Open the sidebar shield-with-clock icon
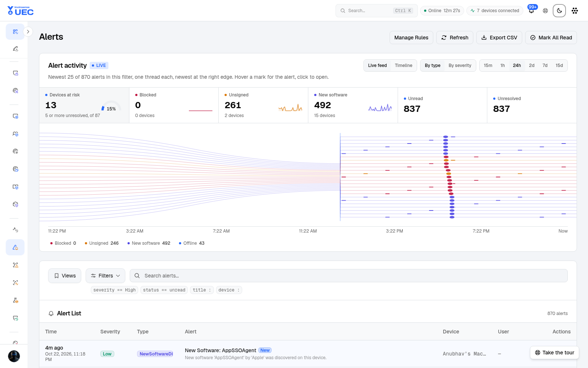 pos(15,318)
